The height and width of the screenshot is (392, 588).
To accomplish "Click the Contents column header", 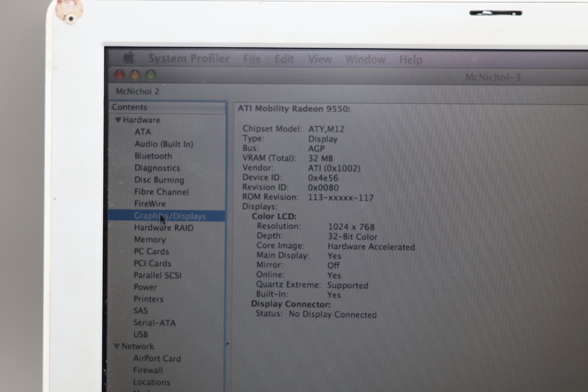I will point(167,107).
